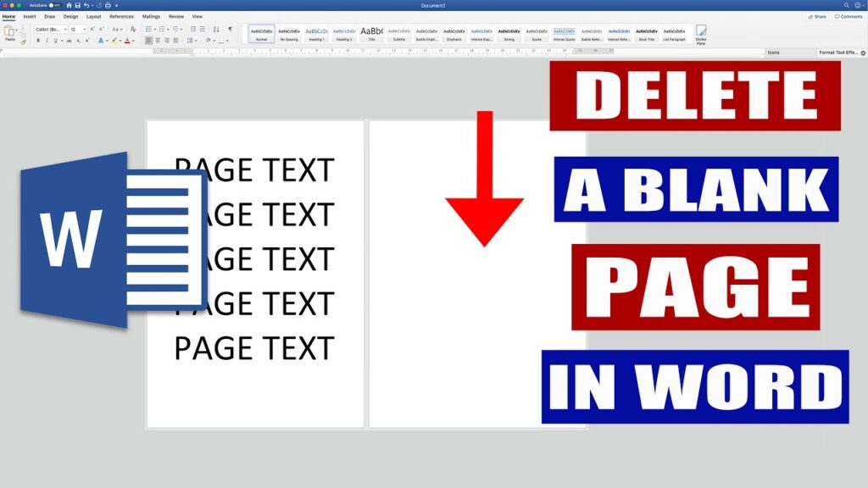This screenshot has height=488, width=868.
Task: Apply Superscript formatting
Action: coord(87,41)
